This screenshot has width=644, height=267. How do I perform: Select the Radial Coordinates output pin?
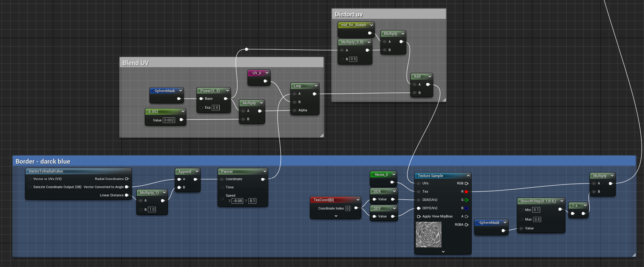pyautogui.click(x=126, y=179)
